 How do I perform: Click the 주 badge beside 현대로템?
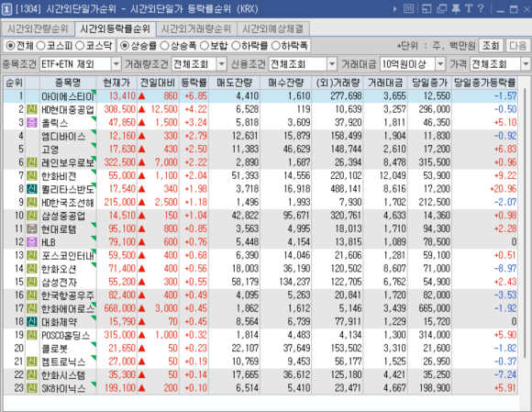[32, 228]
